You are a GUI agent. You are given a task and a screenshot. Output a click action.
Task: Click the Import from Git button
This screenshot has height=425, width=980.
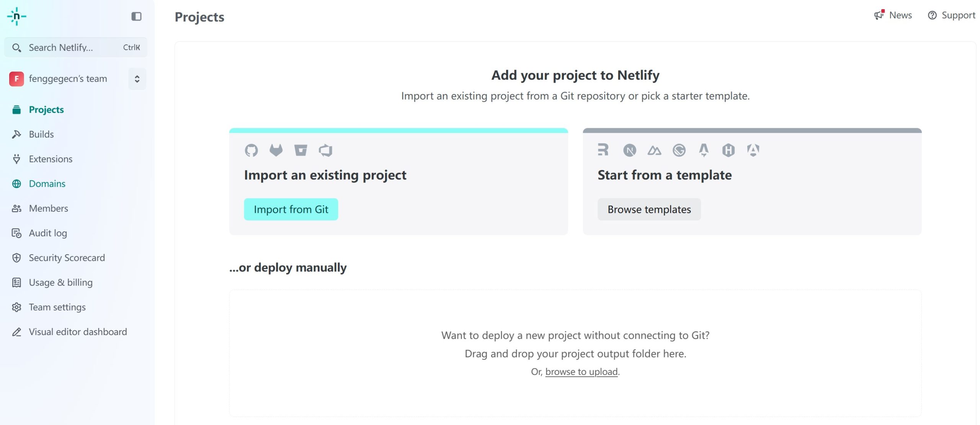tap(291, 209)
